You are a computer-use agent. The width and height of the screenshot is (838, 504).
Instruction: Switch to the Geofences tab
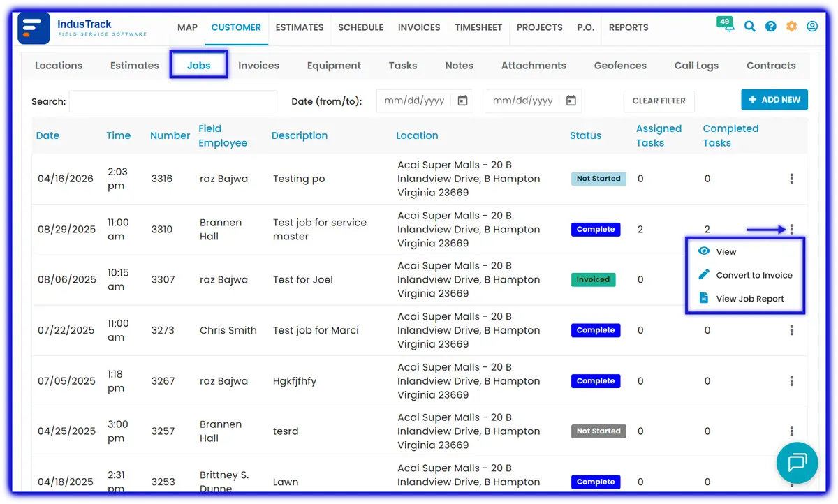[x=620, y=66]
